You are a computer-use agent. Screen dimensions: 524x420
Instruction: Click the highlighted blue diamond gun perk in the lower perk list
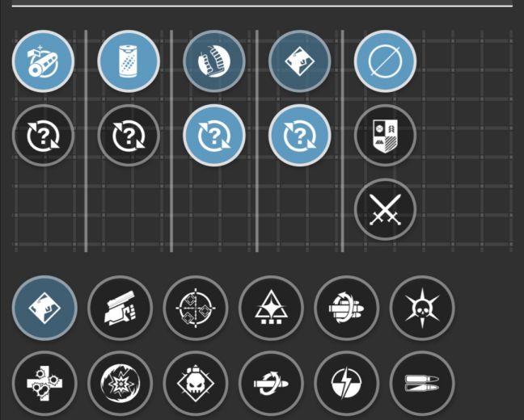(x=44, y=308)
